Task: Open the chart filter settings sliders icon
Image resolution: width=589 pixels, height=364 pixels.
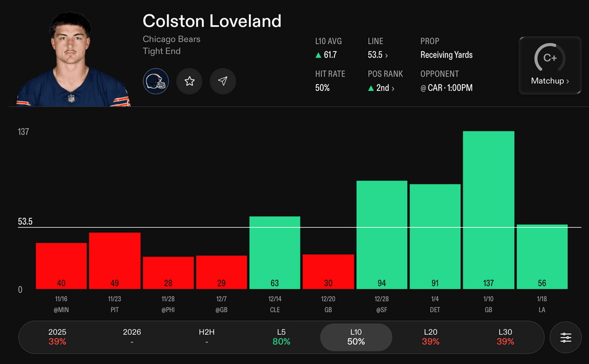Action: click(566, 338)
